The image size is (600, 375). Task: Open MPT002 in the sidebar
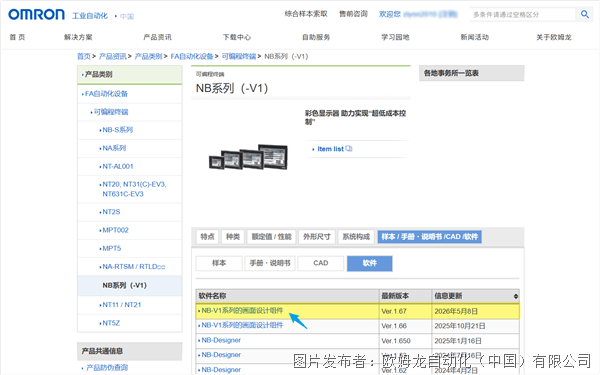pyautogui.click(x=116, y=230)
